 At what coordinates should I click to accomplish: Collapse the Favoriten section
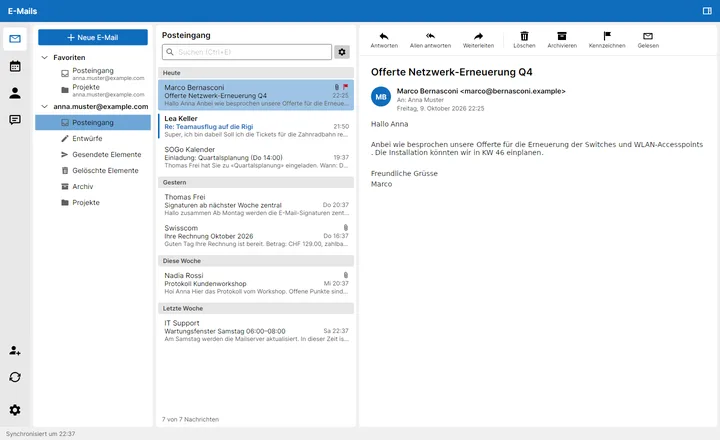45,57
